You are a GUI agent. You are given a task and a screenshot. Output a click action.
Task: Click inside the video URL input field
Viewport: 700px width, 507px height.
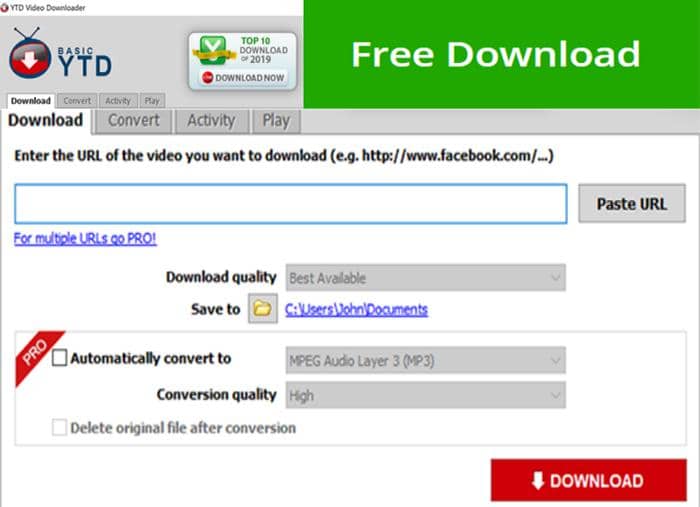291,204
